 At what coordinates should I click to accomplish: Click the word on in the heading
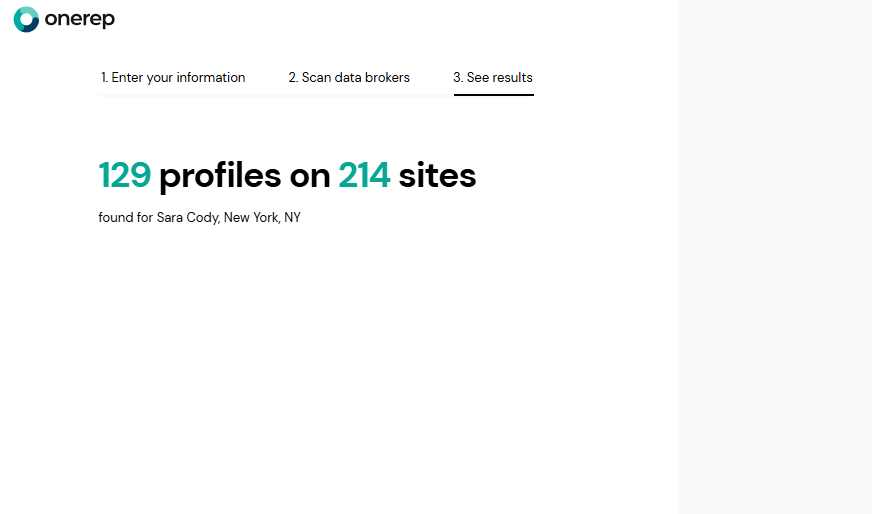[x=310, y=176]
